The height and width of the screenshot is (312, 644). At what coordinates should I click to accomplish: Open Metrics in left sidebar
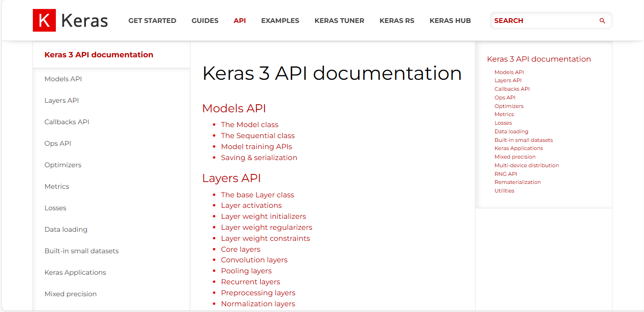tap(57, 186)
